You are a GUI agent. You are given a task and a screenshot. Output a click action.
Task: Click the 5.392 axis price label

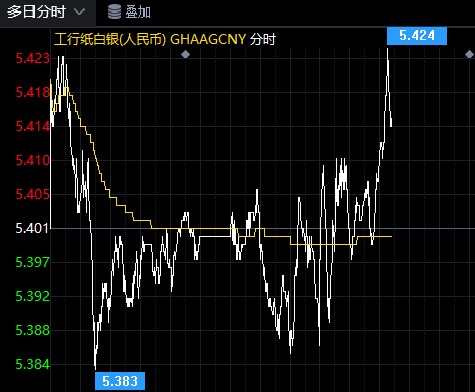click(x=32, y=296)
